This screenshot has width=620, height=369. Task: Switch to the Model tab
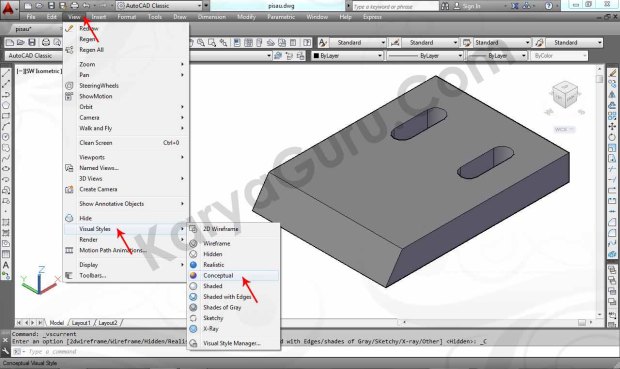pyautogui.click(x=57, y=323)
